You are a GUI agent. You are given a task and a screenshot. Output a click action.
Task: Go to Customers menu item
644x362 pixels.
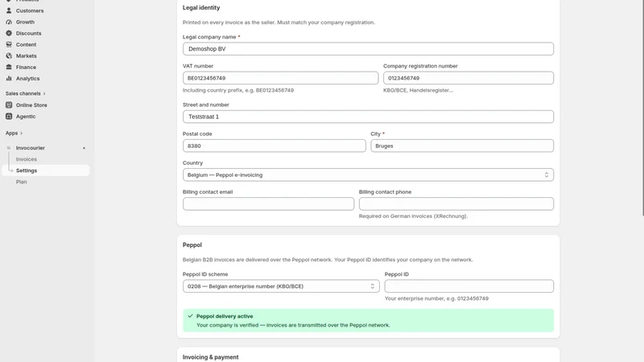[30, 10]
